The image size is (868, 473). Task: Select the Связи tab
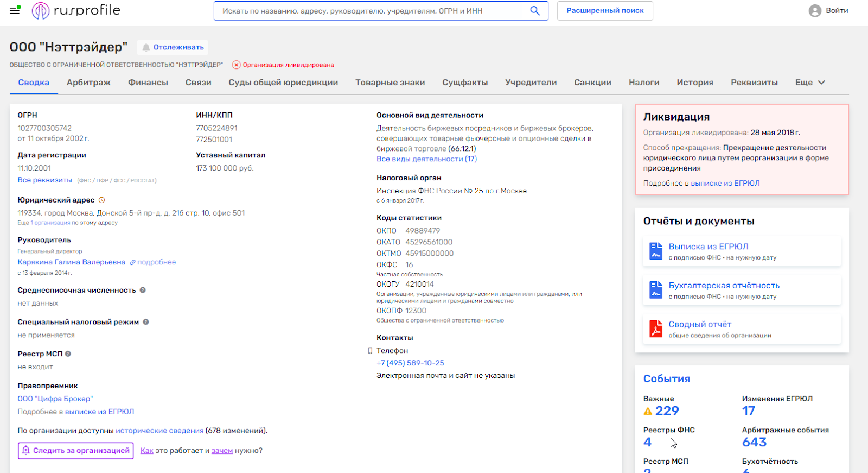(x=199, y=83)
